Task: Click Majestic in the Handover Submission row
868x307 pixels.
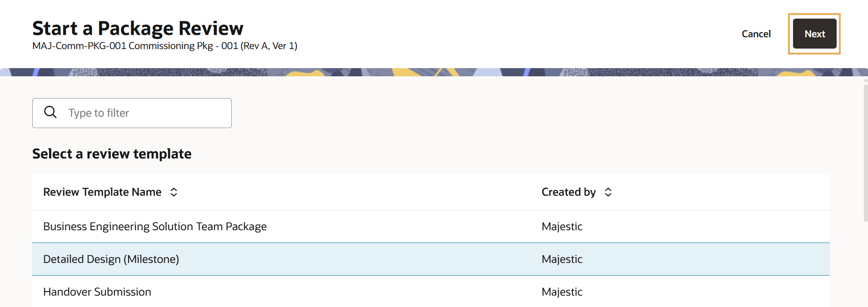Action: coord(562,292)
